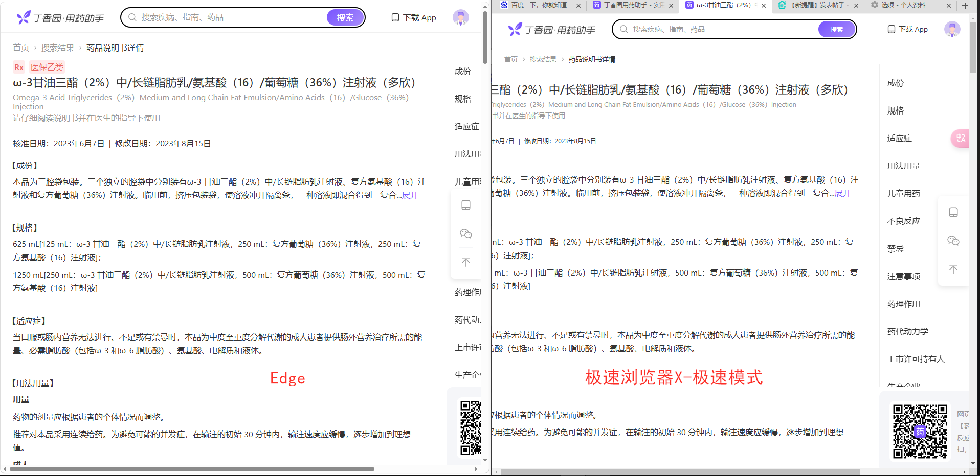Open user avatar in Edge window

(x=461, y=17)
